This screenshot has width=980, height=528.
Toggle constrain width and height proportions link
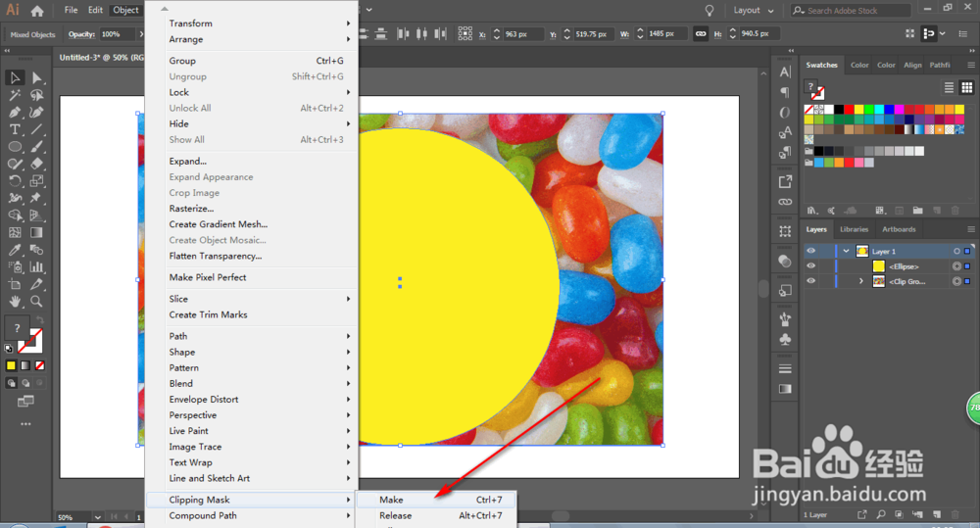click(701, 33)
